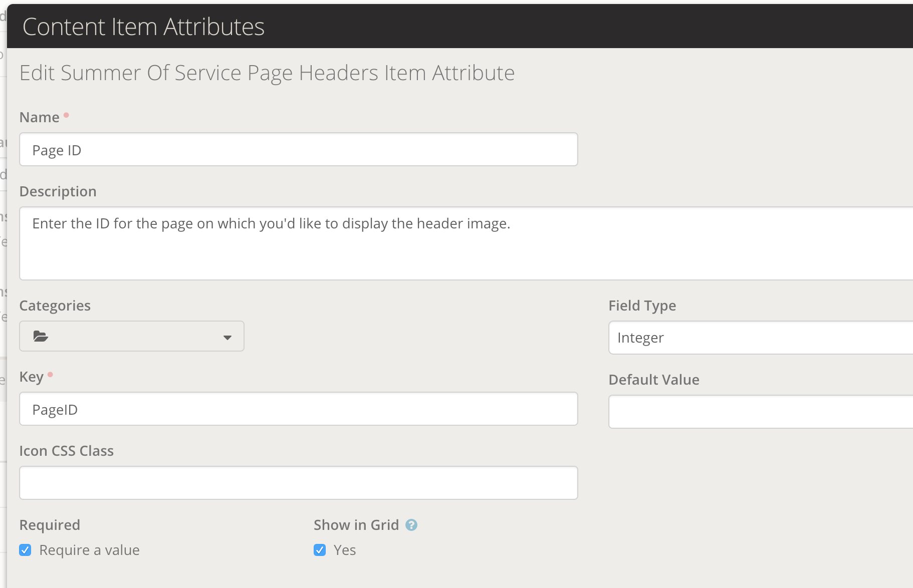Click the Icon CSS Class label
Viewport: 913px width, 588px height.
tap(66, 451)
